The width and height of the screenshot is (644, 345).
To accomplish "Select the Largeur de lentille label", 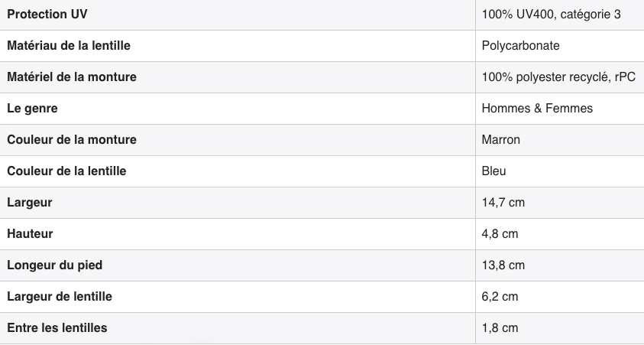I will click(x=60, y=297).
